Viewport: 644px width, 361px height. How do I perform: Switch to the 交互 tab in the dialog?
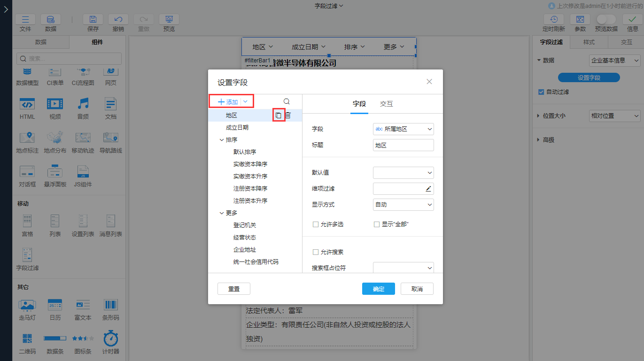(x=386, y=104)
